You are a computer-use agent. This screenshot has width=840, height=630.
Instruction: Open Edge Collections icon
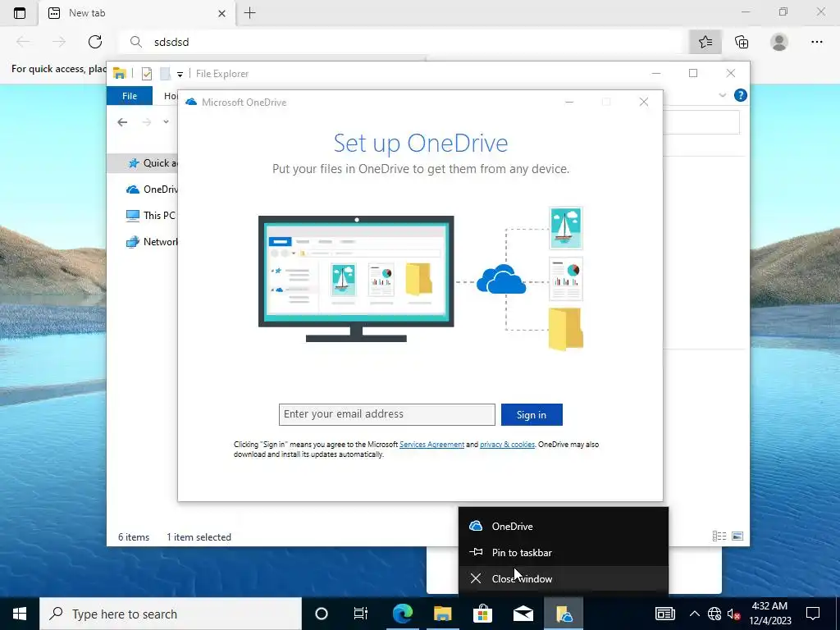click(x=742, y=42)
